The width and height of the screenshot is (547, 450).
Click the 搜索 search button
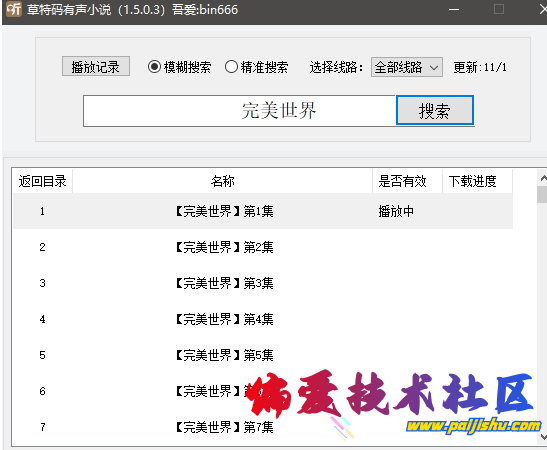[x=435, y=111]
